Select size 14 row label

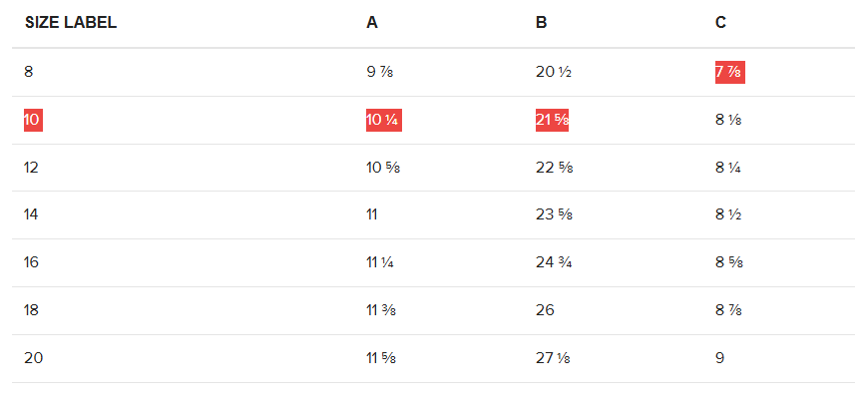[31, 214]
